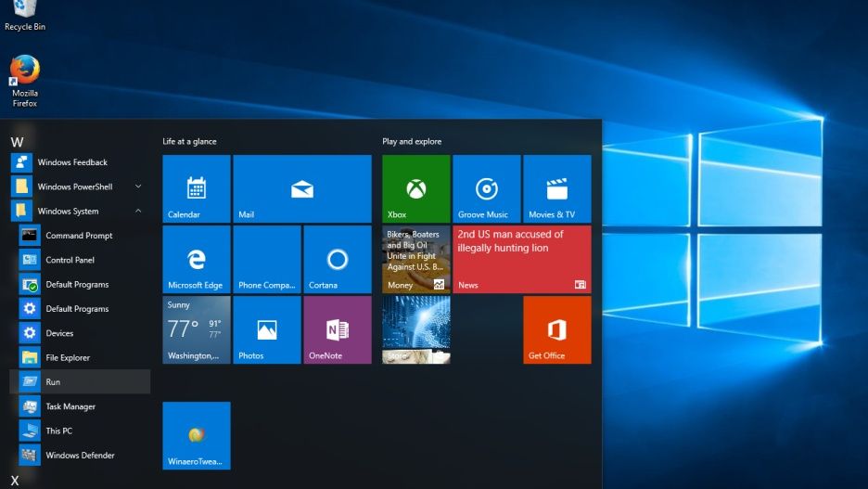Open Windows Defender icon

click(30, 455)
